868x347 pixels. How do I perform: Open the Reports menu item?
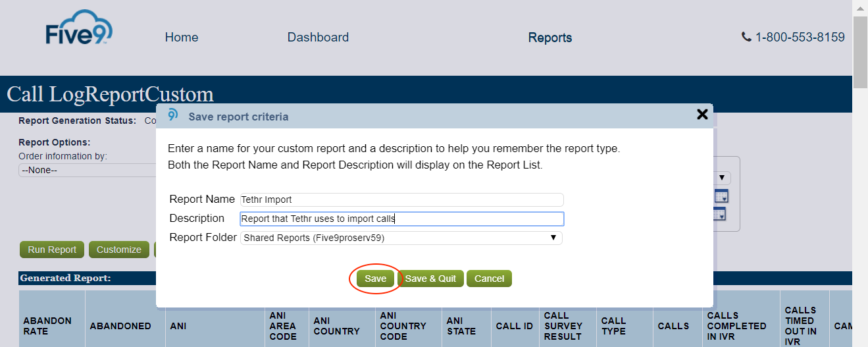(550, 38)
